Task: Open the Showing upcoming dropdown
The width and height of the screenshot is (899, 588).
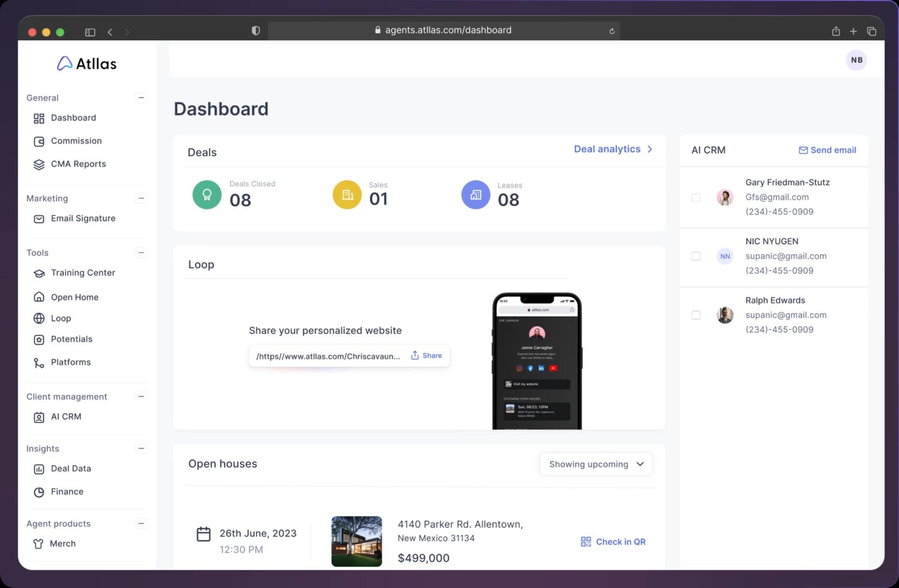Action: (596, 465)
